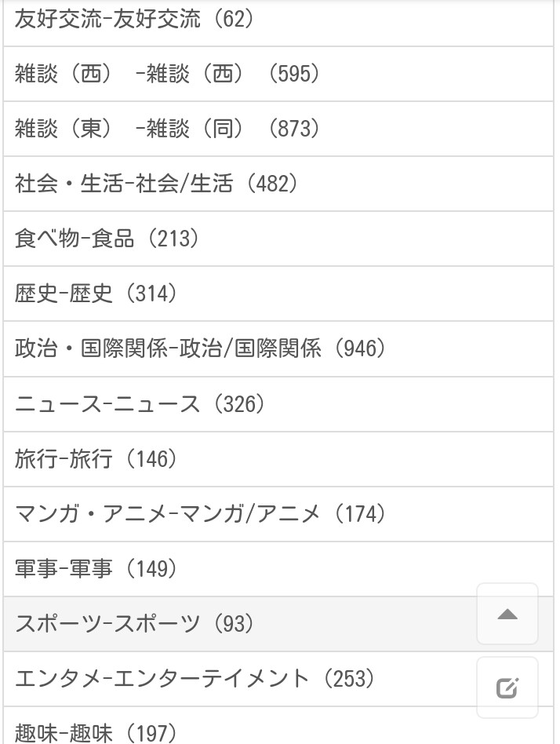Select the 歴史 category (314)
Image resolution: width=560 pixels, height=744 pixels.
[96, 294]
